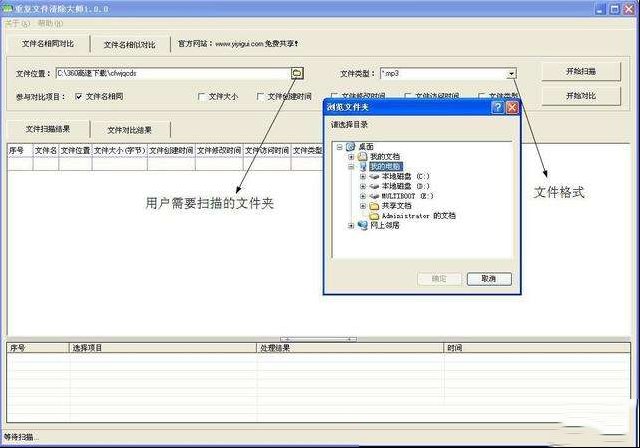Image resolution: width=640 pixels, height=448 pixels.
Task: Expand the 本地磁盘 (C:) node
Action: click(362, 176)
